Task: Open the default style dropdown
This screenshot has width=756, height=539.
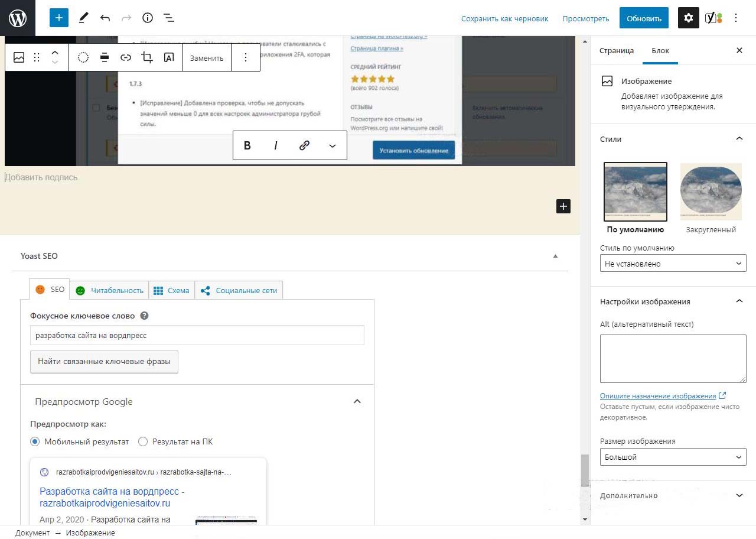Action: (673, 264)
